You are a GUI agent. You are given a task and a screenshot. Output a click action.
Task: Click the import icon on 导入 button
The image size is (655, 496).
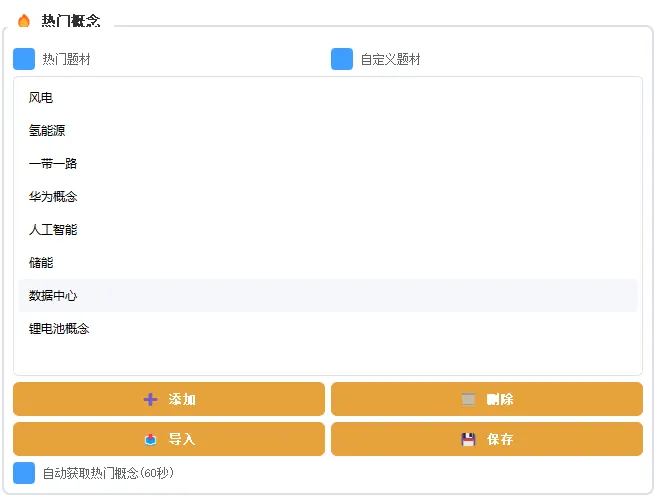[x=151, y=439]
